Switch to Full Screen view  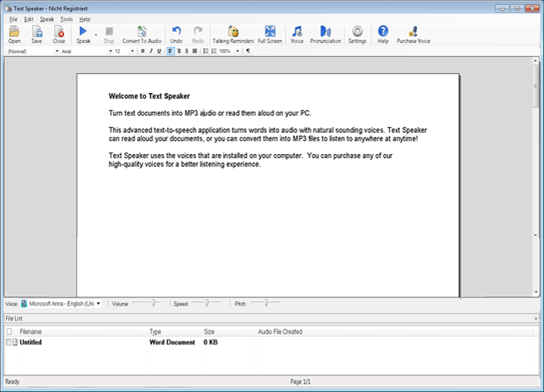pos(270,32)
